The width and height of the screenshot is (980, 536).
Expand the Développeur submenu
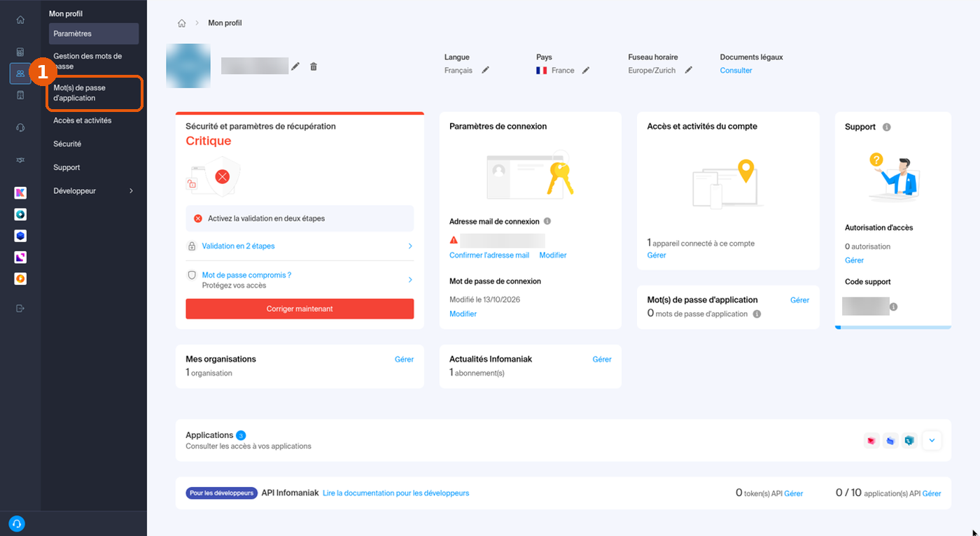(x=94, y=191)
